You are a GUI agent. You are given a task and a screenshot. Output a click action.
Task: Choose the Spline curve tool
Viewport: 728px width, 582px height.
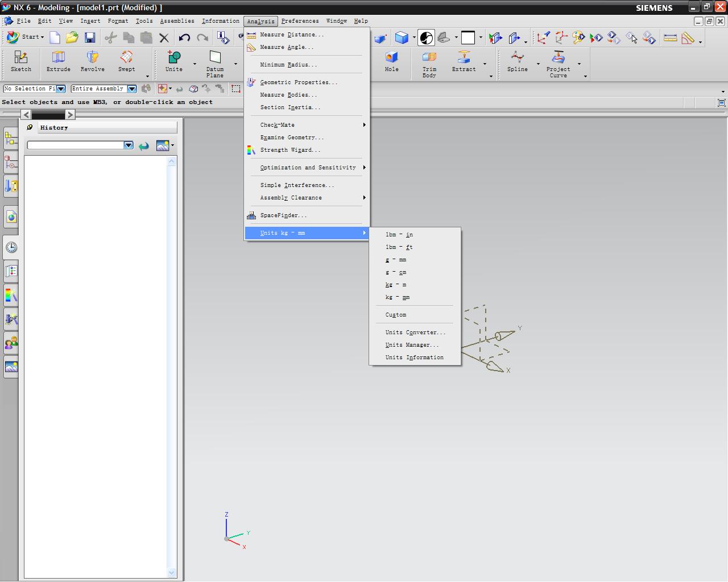(x=518, y=61)
